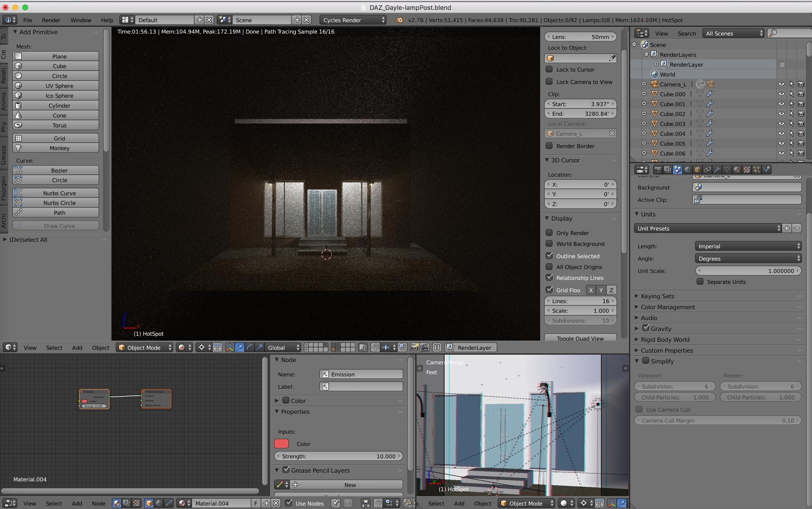This screenshot has width=812, height=509.
Task: Open the File menu
Action: click(x=28, y=20)
